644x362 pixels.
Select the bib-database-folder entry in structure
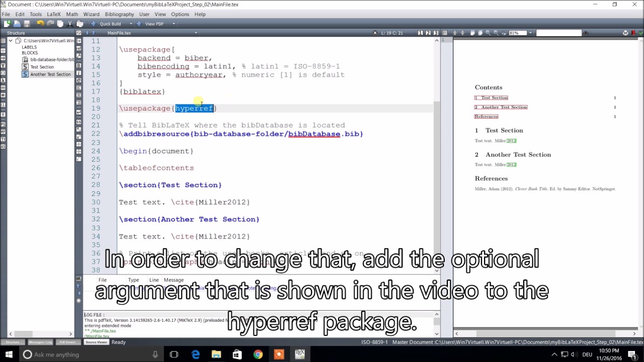(52, 59)
